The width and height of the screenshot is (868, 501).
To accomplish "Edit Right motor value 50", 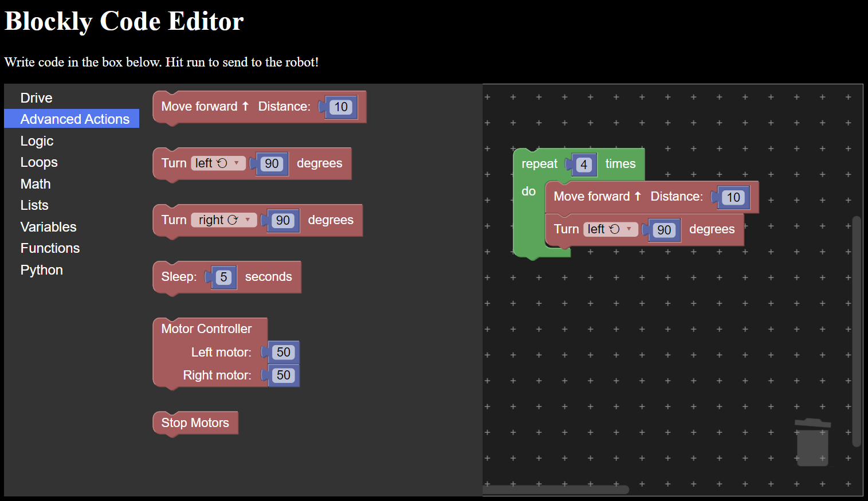I will pyautogui.click(x=284, y=375).
